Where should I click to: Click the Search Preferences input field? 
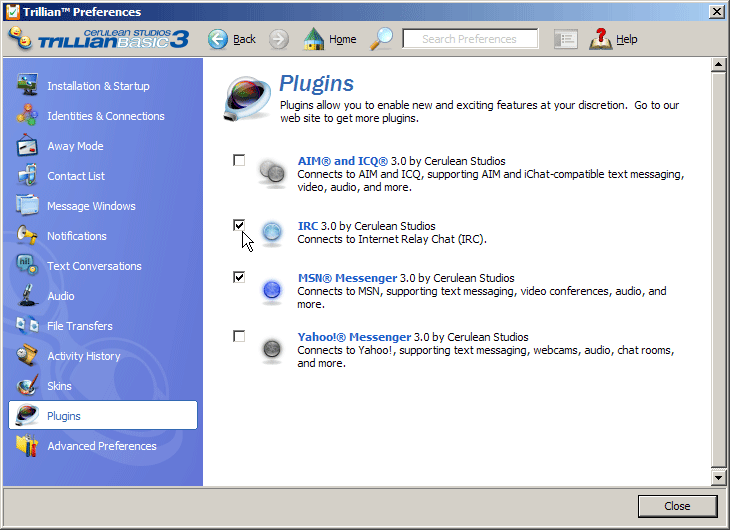coord(470,39)
